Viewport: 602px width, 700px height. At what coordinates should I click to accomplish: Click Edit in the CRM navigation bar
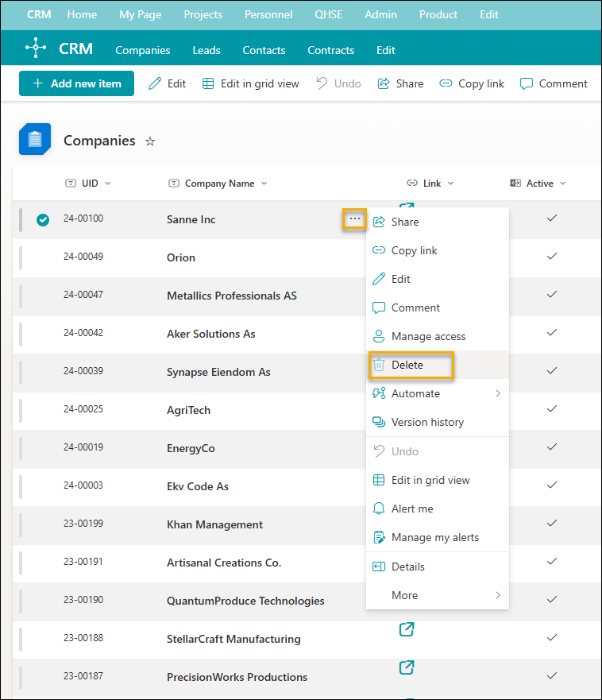coord(386,50)
